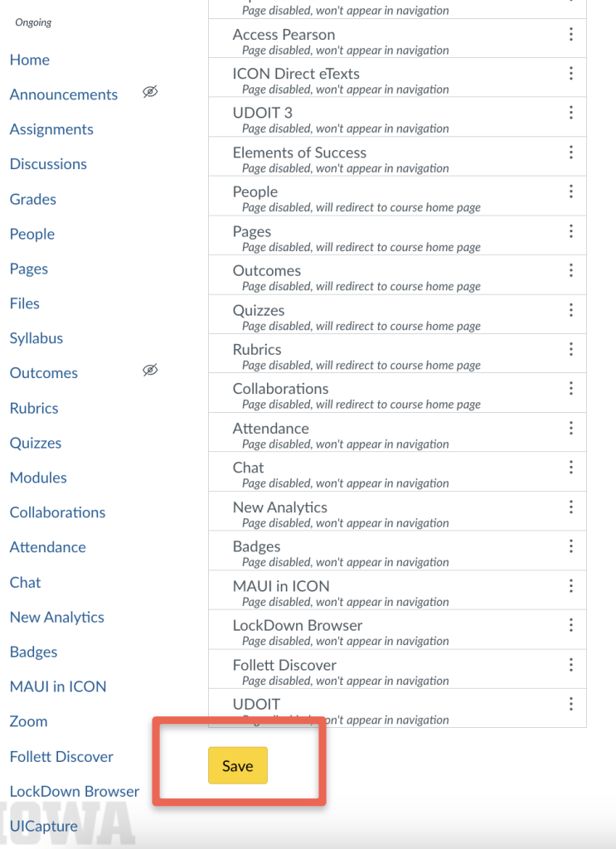Open the ICON Direct eTexts options menu
The image size is (616, 849).
click(x=570, y=77)
